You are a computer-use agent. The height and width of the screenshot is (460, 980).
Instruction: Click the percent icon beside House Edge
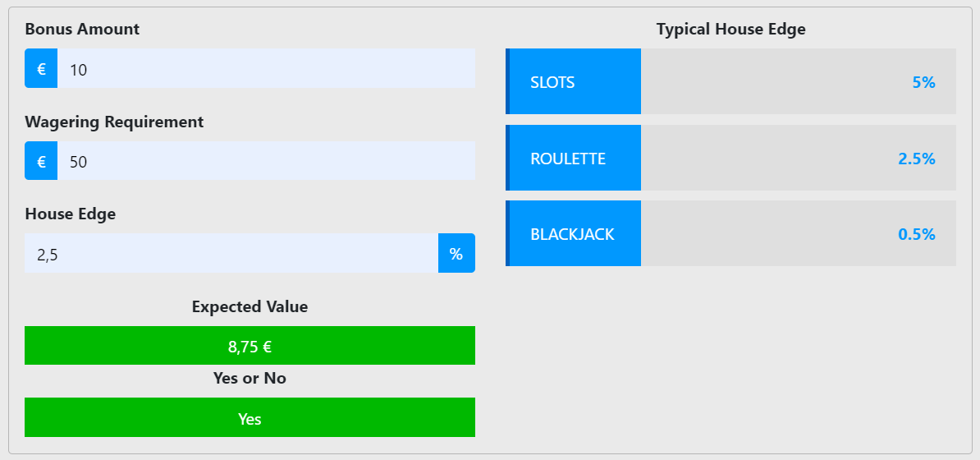pyautogui.click(x=456, y=254)
